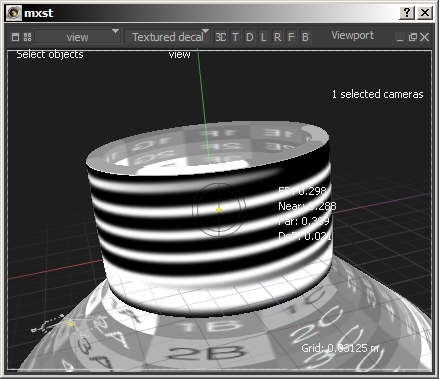Click the 'Far: 0.309' readout
Screen dimensions: 439x379
coord(303,221)
